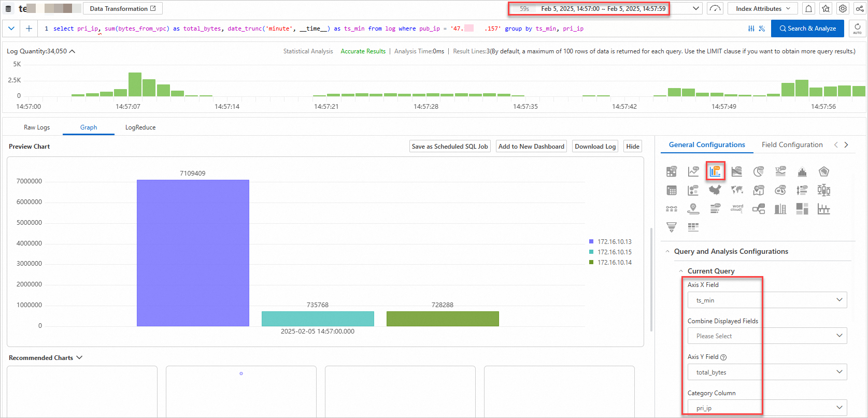Select the Table Pro chart type icon

tap(672, 171)
